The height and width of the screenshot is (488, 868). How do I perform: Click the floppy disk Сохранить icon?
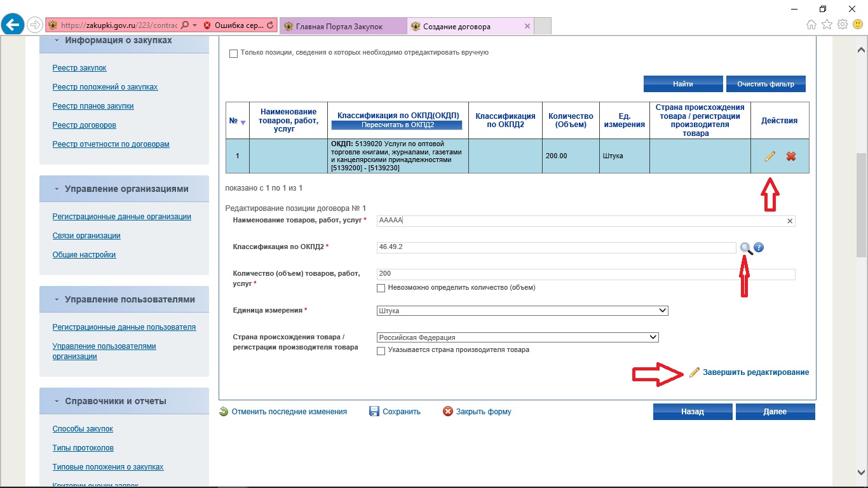coord(374,412)
